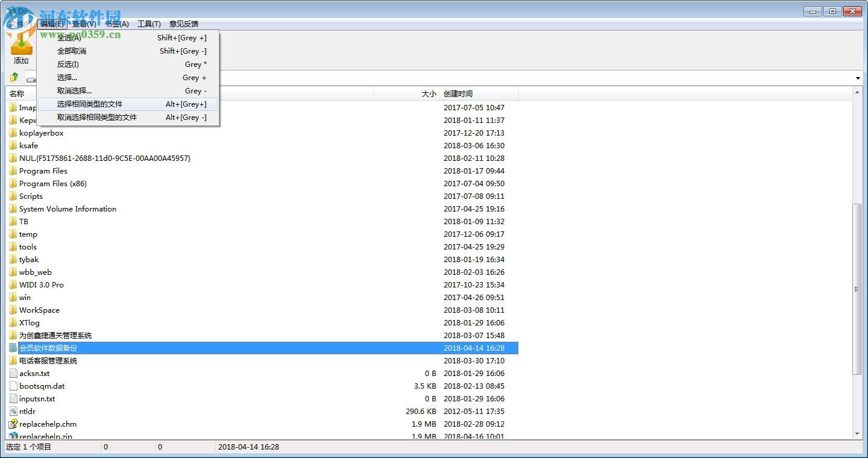Click the inputsn.txt file icon

click(x=13, y=398)
